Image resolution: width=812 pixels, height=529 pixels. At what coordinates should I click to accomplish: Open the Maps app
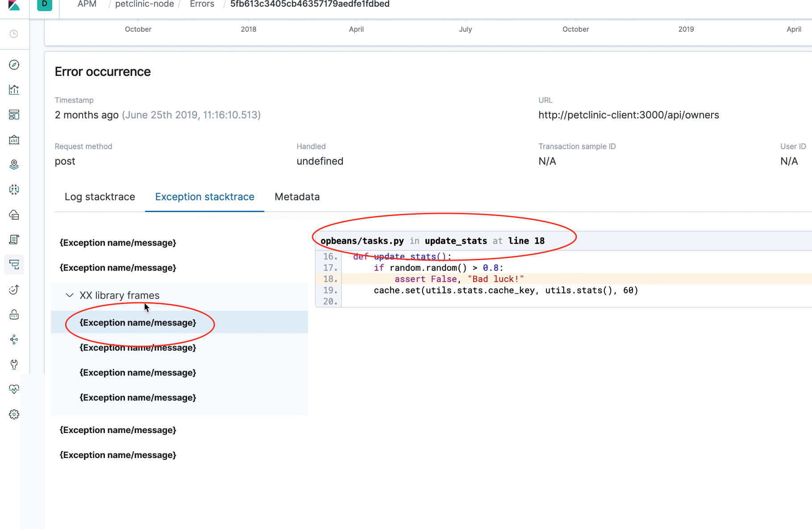pos(14,164)
